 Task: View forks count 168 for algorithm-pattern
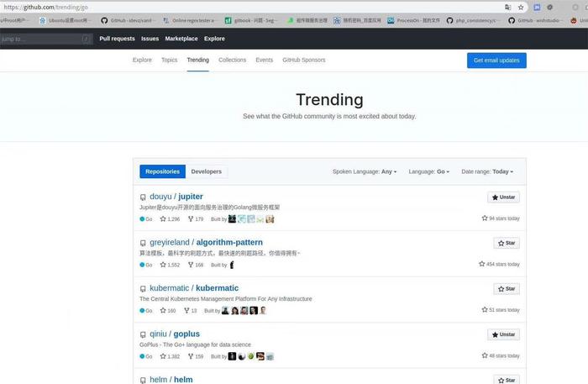[196, 265]
